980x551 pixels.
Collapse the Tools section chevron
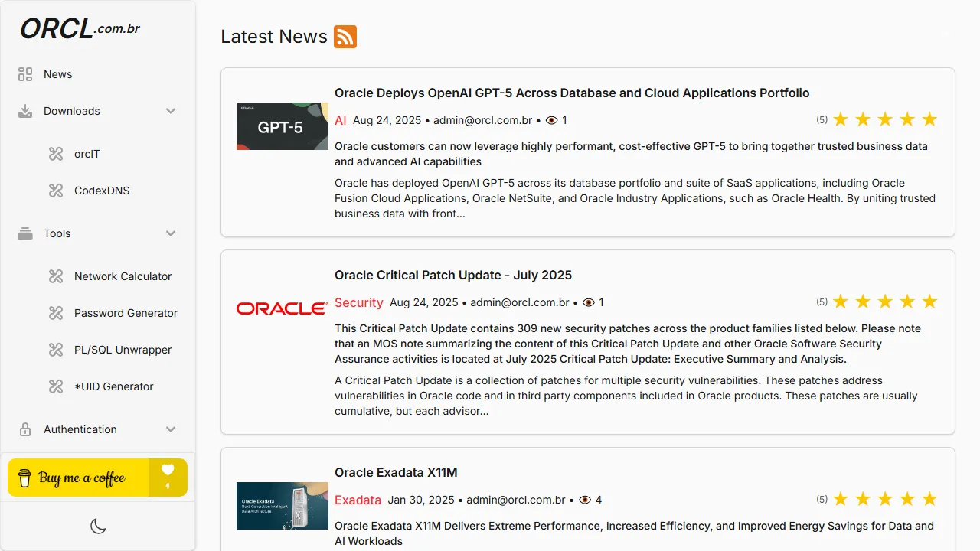[170, 233]
